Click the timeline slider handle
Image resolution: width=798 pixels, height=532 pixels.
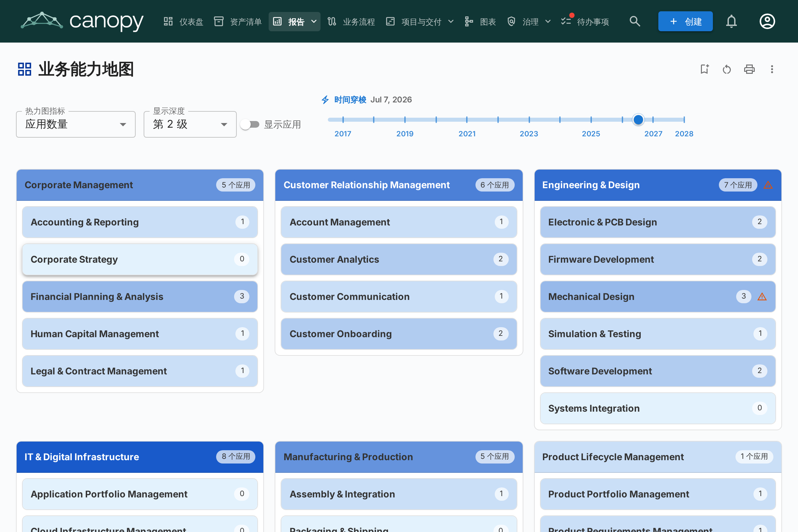pos(638,119)
